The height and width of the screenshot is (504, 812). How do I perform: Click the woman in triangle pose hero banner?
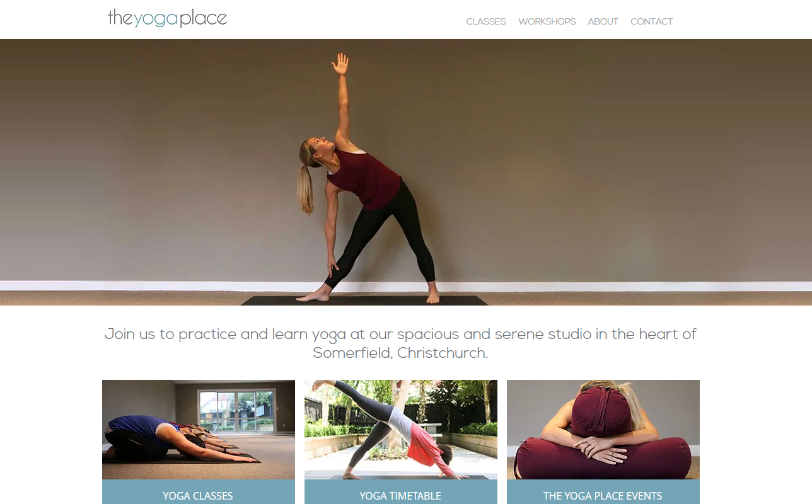(x=406, y=172)
